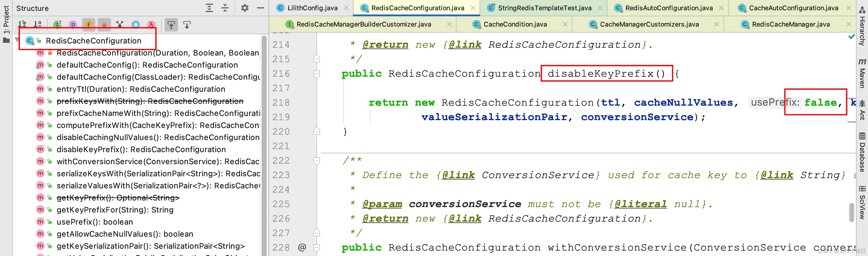Fold the Javadoc comment ending at line 215
The width and height of the screenshot is (868, 256).
point(316,59)
